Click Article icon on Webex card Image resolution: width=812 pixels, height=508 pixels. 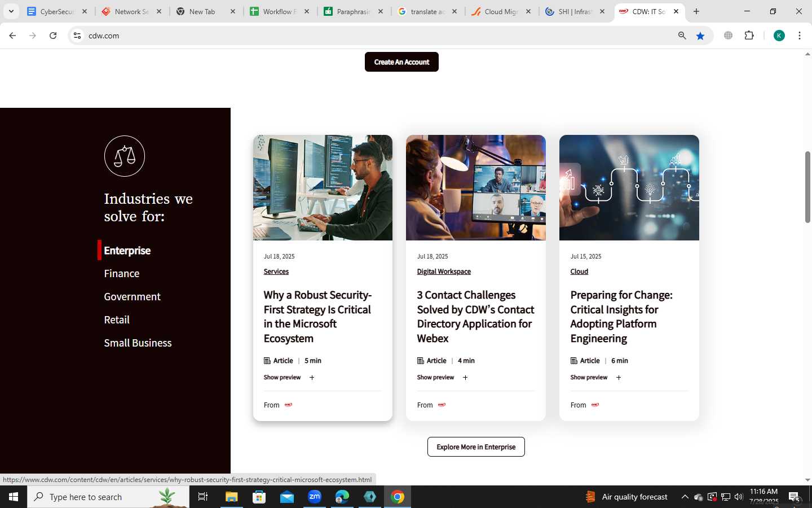[x=421, y=361]
